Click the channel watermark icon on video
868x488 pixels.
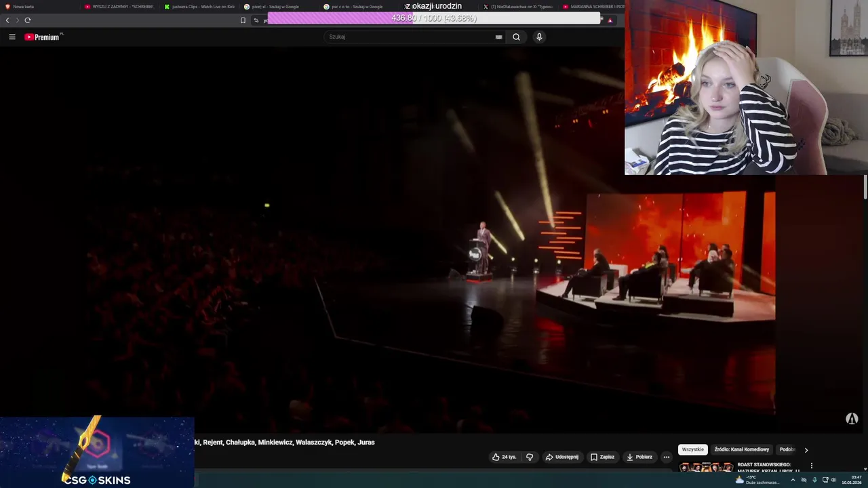[x=852, y=419]
